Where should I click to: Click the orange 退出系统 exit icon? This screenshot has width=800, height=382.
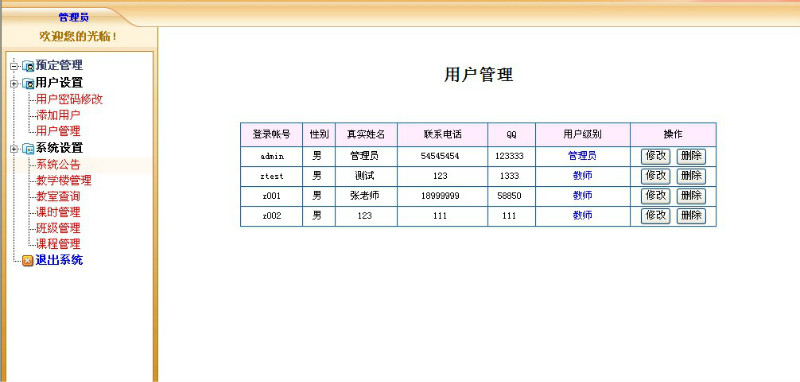pos(28,261)
